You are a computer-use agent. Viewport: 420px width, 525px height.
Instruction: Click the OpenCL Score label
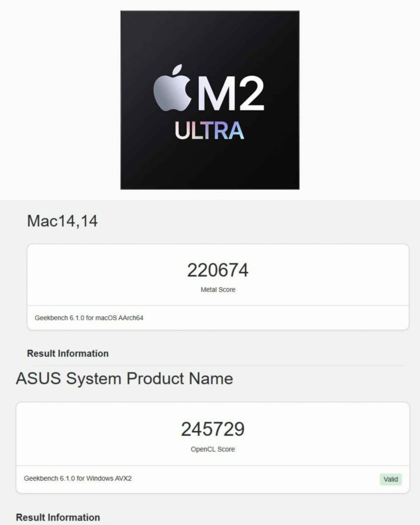coord(213,449)
